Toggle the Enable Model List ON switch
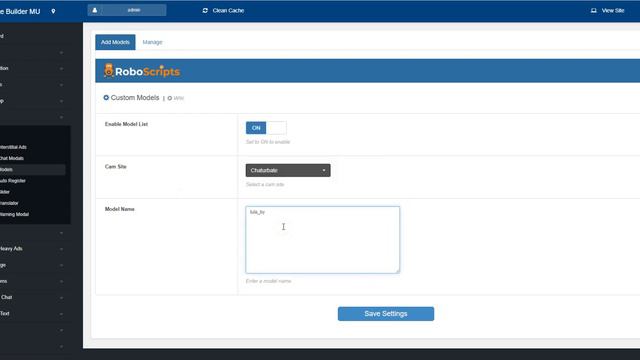Image resolution: width=640 pixels, height=360 pixels. click(x=266, y=128)
